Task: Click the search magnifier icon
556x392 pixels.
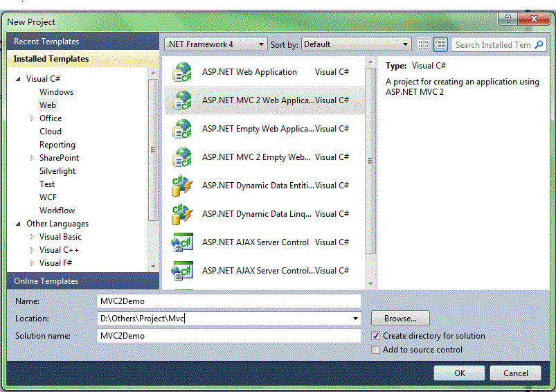Action: 539,45
